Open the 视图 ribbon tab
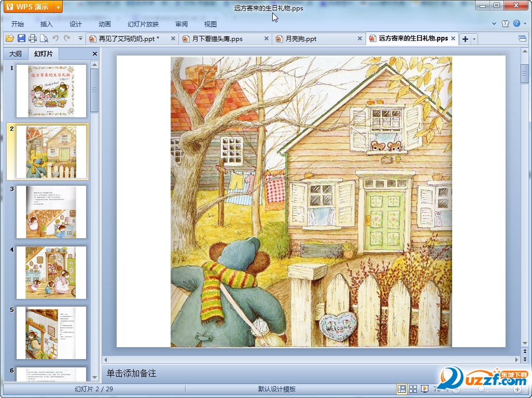The height and width of the screenshot is (398, 532). pyautogui.click(x=211, y=24)
